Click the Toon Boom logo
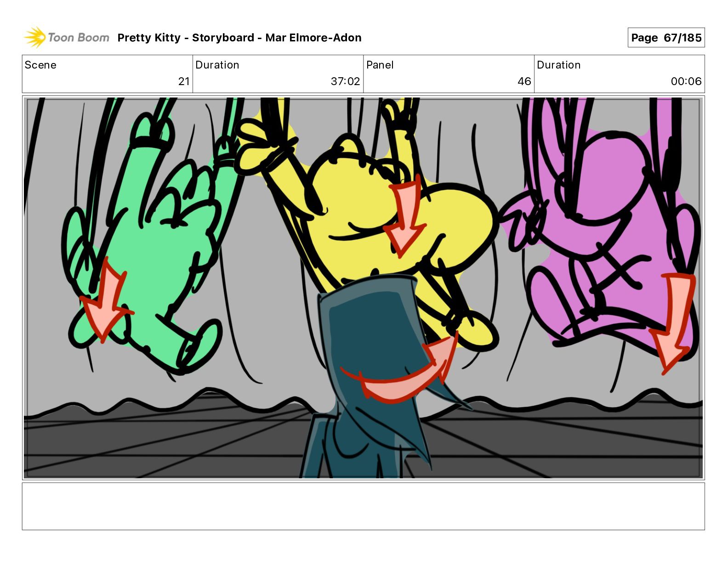The image size is (728, 563). (x=67, y=37)
